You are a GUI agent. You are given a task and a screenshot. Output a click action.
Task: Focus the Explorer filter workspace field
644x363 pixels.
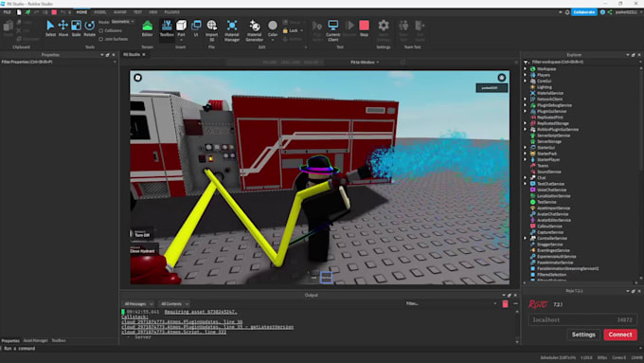(583, 62)
